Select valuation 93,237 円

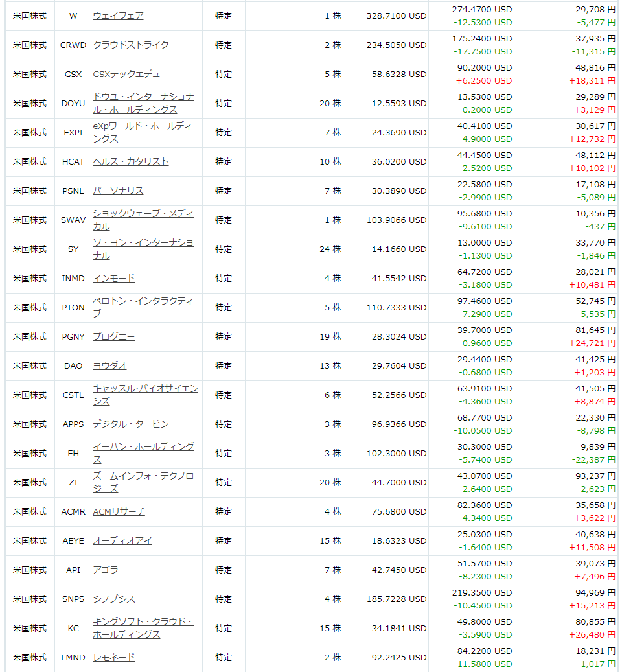(595, 476)
